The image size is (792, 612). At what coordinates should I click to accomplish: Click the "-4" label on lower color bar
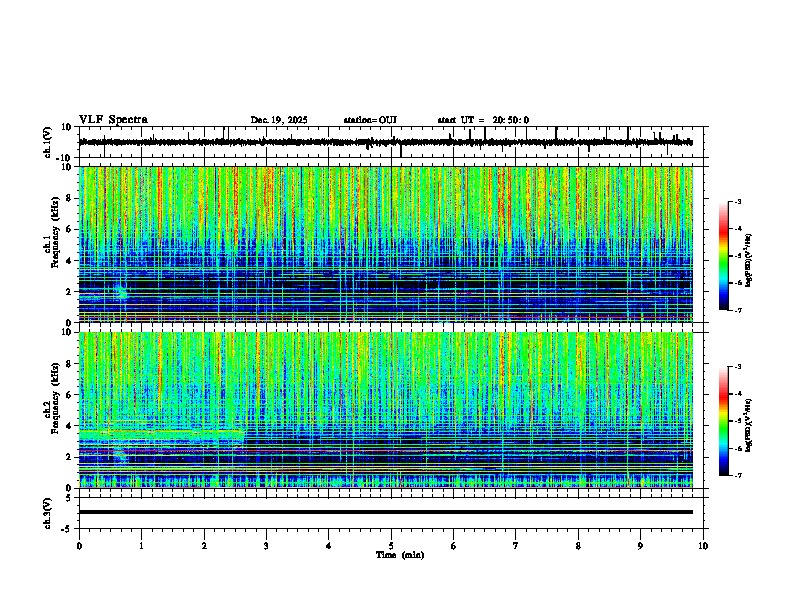[737, 394]
